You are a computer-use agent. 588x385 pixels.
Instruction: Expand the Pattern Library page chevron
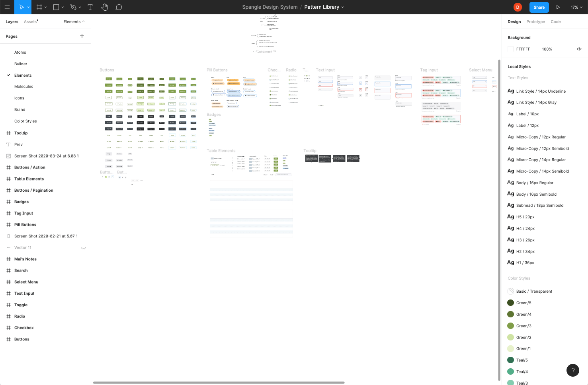pyautogui.click(x=342, y=7)
